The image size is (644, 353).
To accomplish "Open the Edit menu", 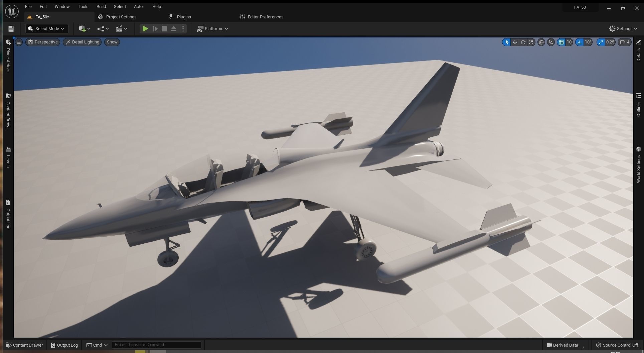I will (43, 6).
